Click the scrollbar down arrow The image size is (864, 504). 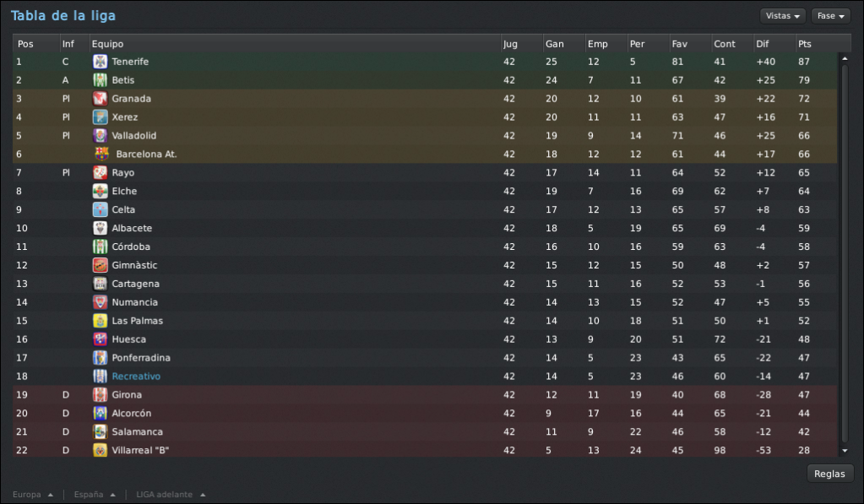coord(845,451)
